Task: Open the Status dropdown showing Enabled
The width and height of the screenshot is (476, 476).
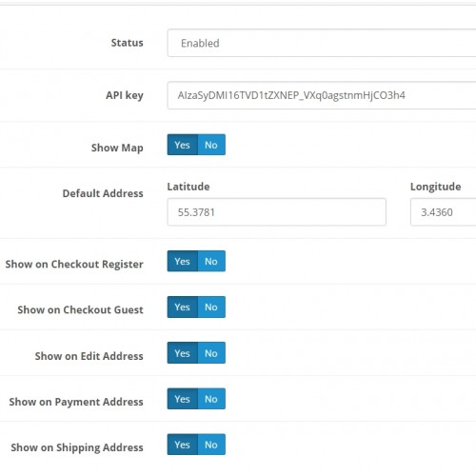Action: [x=322, y=43]
